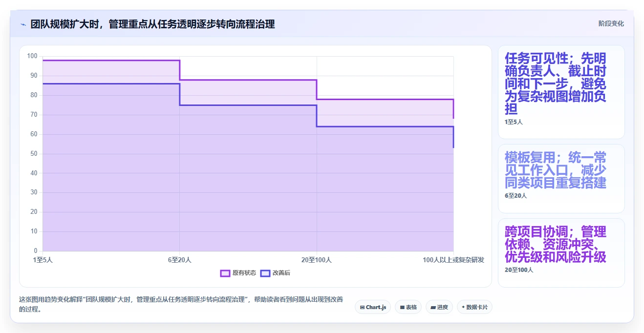This screenshot has width=644, height=333.
Task: Click the y-axis value 10
Action: pyautogui.click(x=34, y=231)
